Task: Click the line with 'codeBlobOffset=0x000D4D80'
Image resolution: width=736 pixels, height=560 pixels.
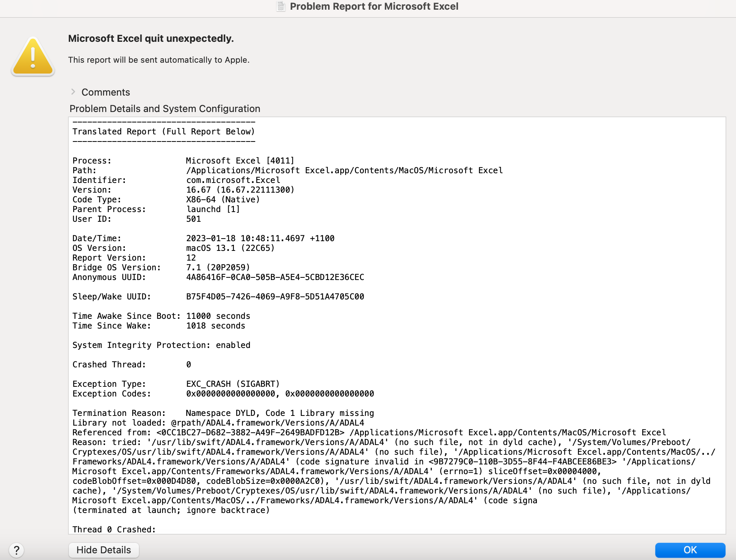Action: [x=391, y=481]
